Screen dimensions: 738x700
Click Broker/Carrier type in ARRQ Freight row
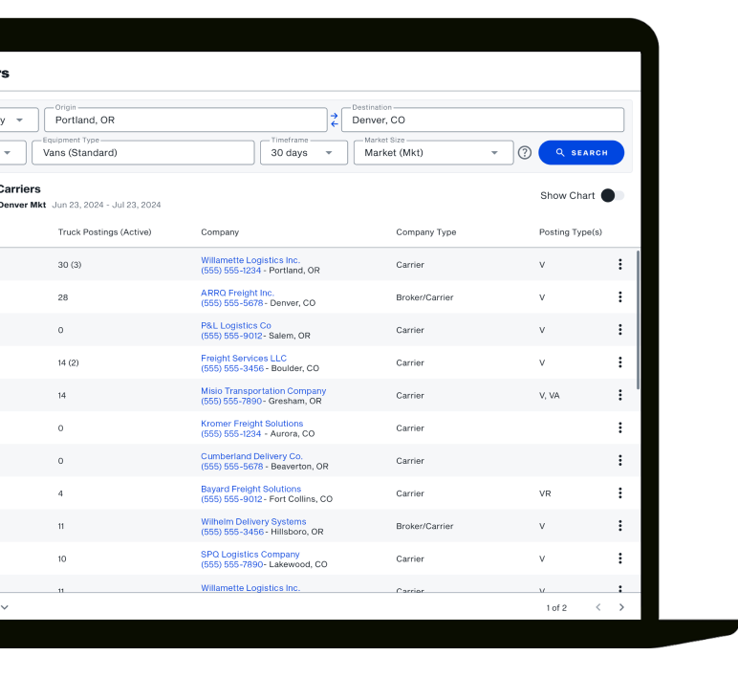click(x=424, y=297)
